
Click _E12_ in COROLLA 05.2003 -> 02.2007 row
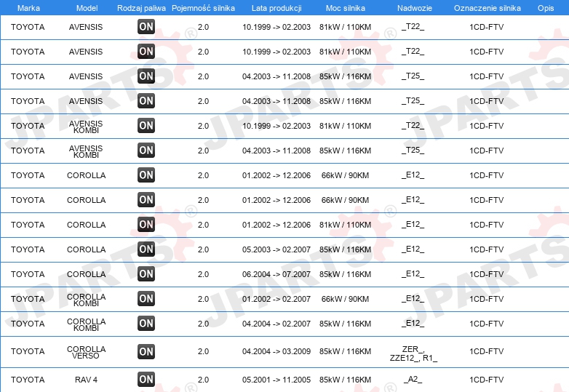click(x=413, y=249)
